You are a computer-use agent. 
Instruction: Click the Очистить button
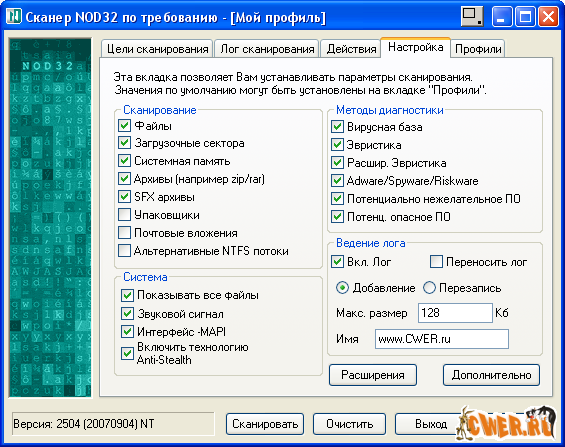click(x=350, y=424)
